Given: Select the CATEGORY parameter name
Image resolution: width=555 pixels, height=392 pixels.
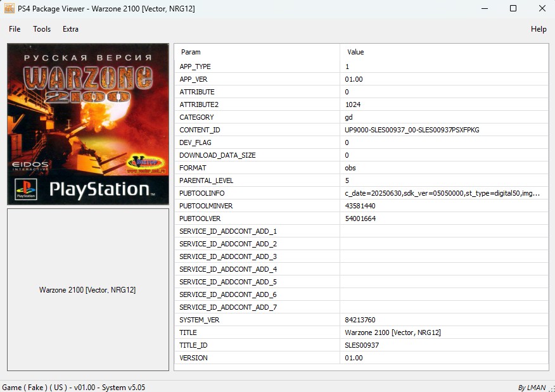Looking at the screenshot, I should click(x=196, y=117).
